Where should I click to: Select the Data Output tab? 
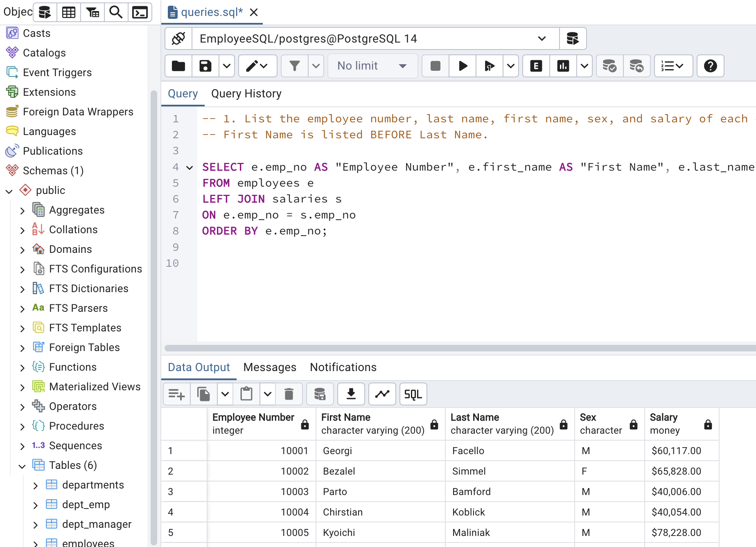coord(199,367)
